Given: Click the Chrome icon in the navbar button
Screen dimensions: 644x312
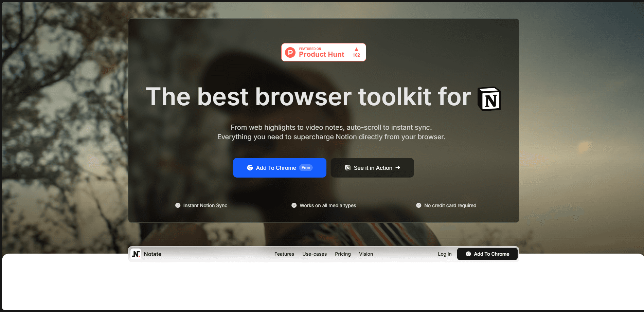Looking at the screenshot, I should (x=468, y=254).
